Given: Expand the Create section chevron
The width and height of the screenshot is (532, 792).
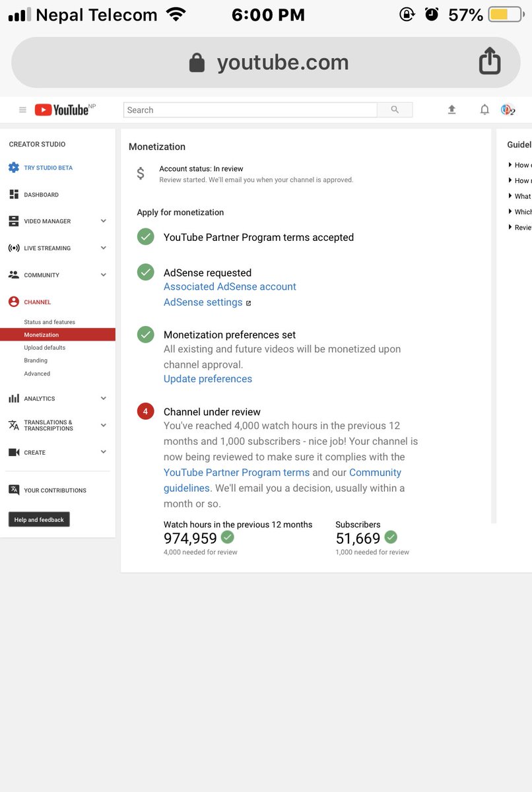Looking at the screenshot, I should pyautogui.click(x=104, y=452).
